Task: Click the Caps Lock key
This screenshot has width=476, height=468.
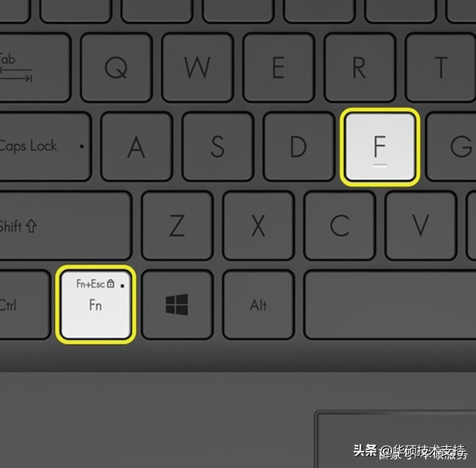Action: tap(45, 146)
